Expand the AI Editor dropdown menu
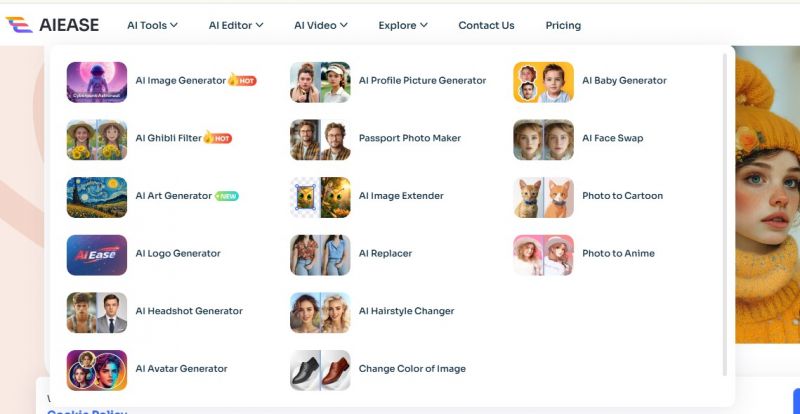The width and height of the screenshot is (800, 414). click(236, 25)
